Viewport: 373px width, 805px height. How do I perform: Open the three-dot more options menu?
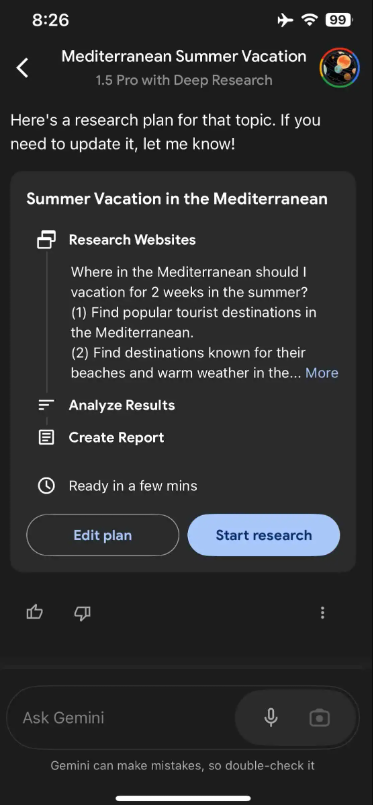click(x=322, y=612)
